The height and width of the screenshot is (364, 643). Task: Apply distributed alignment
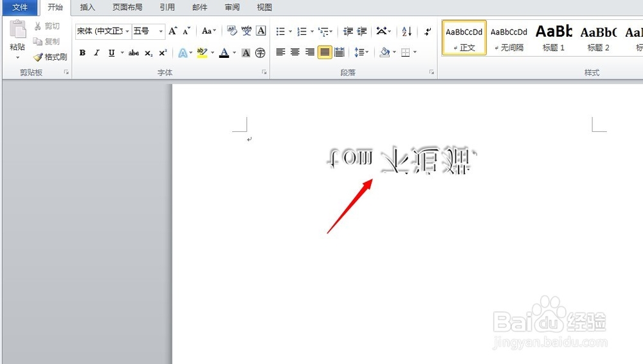point(339,52)
